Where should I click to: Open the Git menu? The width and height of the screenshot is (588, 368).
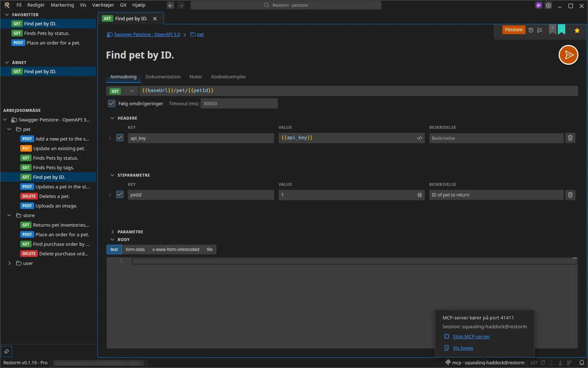[123, 5]
